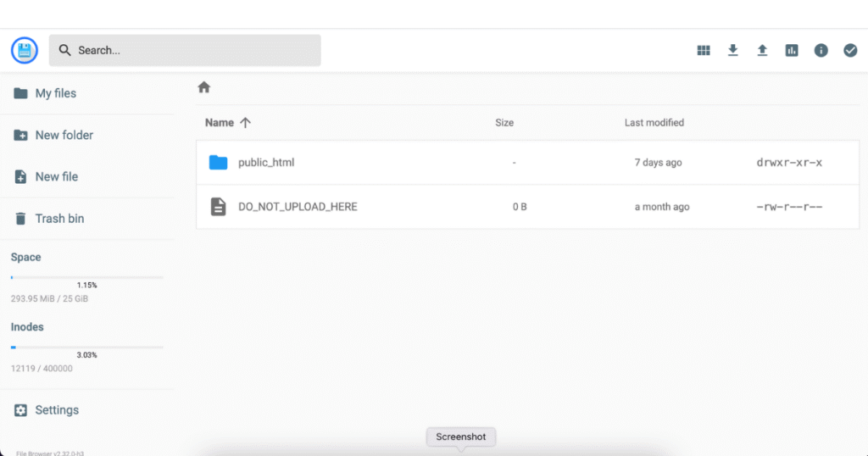Select the public_html folder name

pos(266,163)
